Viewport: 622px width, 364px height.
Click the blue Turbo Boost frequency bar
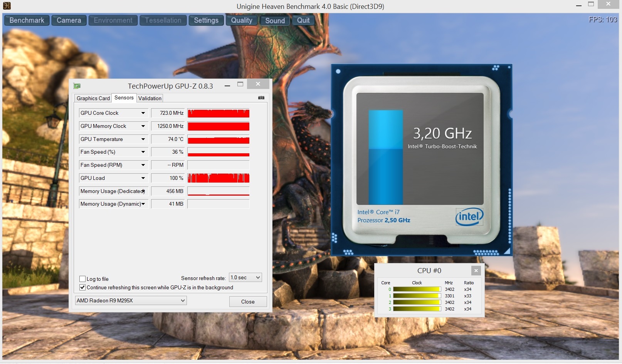click(x=386, y=157)
